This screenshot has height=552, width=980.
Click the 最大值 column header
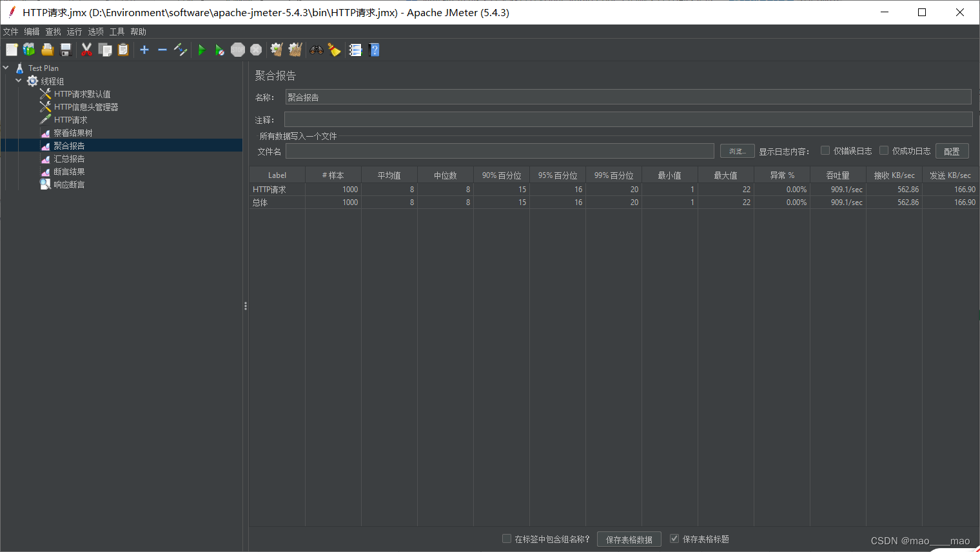click(726, 175)
